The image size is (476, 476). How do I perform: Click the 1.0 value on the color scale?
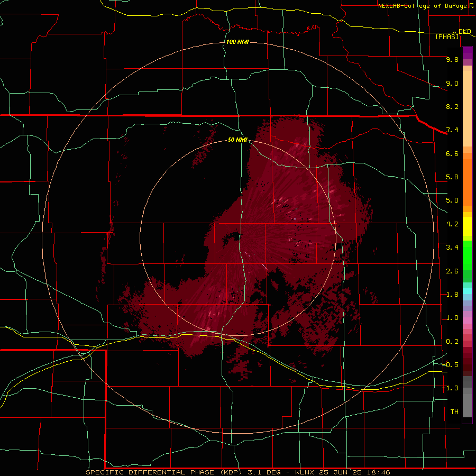click(452, 318)
